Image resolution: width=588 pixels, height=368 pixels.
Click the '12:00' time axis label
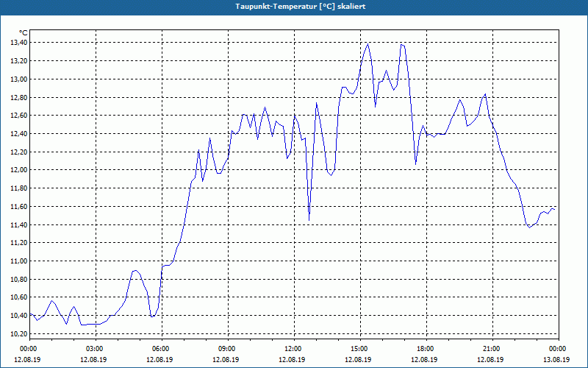coord(294,349)
